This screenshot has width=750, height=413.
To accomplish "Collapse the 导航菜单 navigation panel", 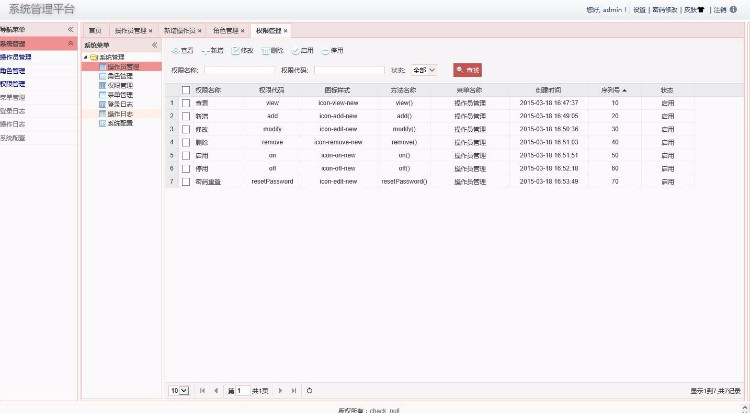I will (x=70, y=29).
